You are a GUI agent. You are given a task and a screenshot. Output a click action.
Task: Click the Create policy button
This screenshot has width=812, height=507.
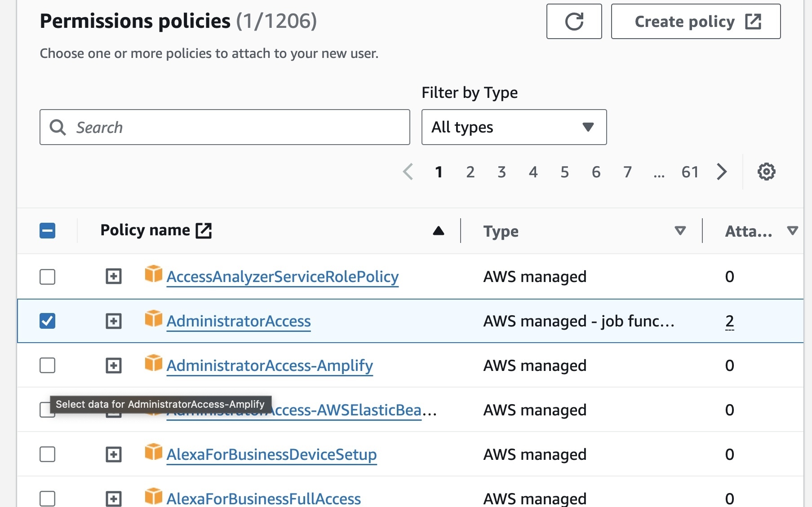[696, 22]
